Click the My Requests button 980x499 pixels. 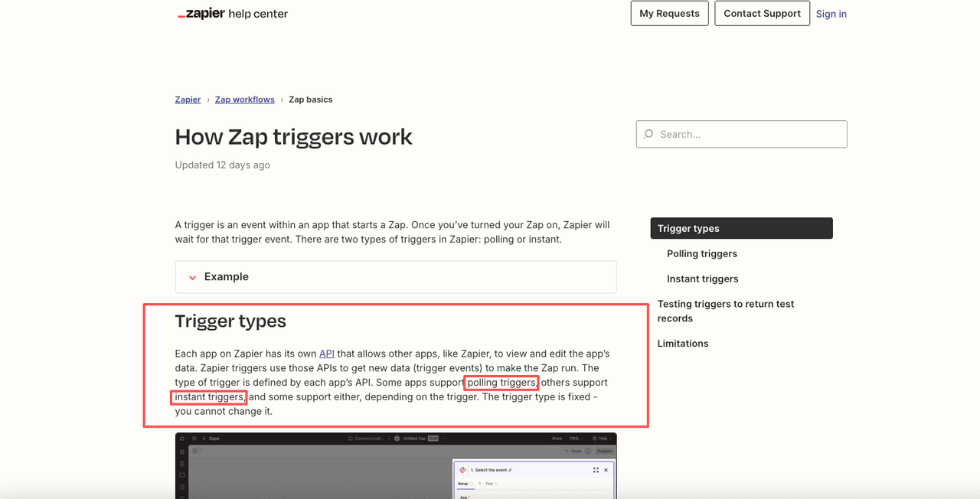click(x=669, y=13)
